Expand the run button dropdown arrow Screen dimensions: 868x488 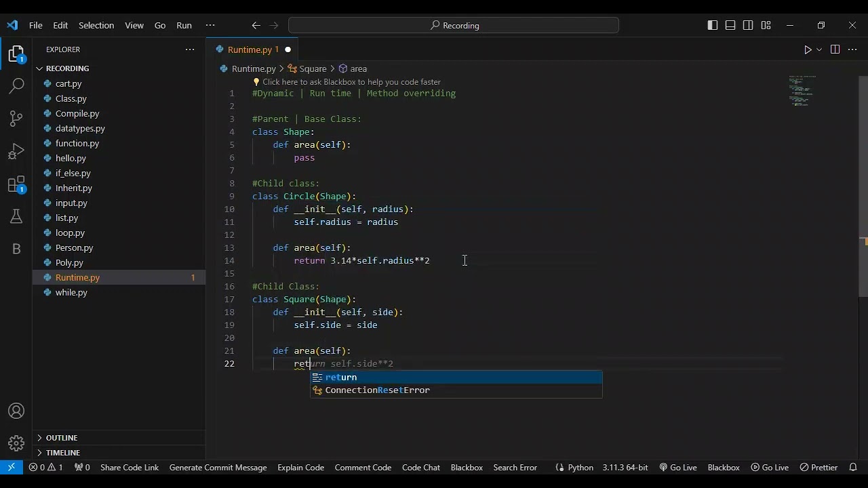click(x=819, y=49)
